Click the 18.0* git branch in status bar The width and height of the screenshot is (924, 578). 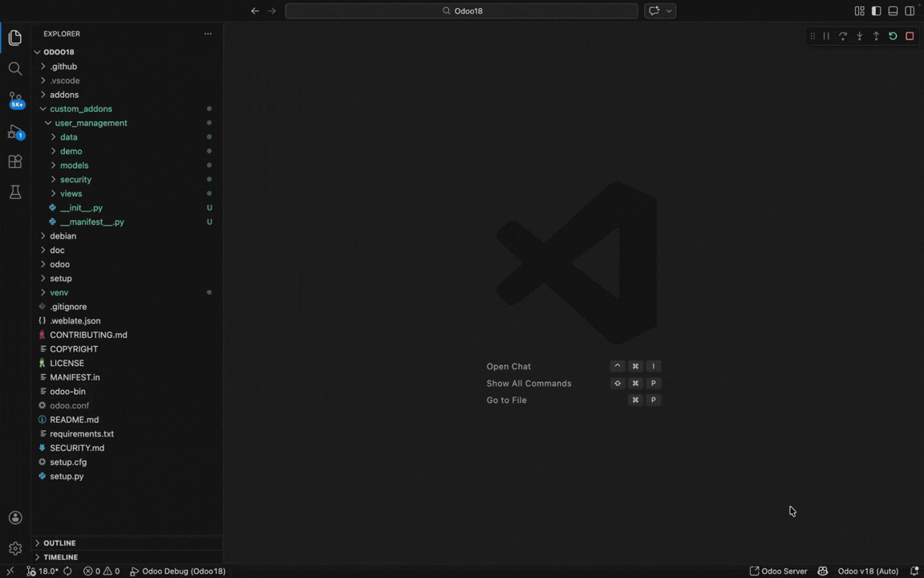click(x=43, y=572)
